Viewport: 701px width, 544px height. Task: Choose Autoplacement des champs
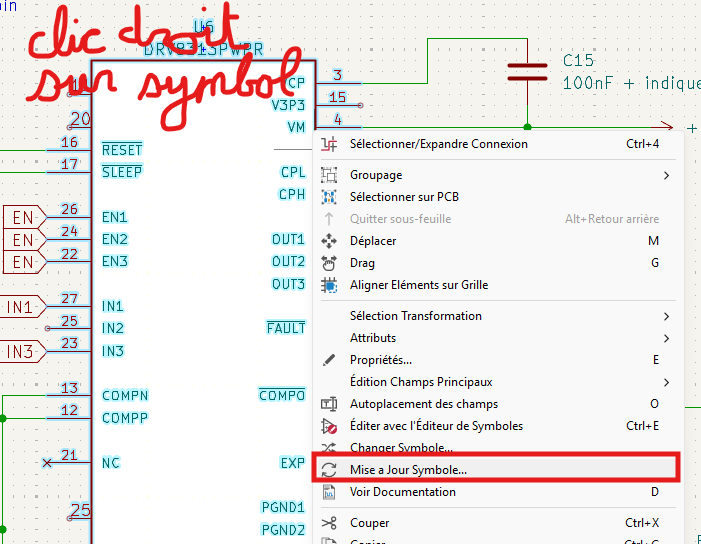pos(498,404)
